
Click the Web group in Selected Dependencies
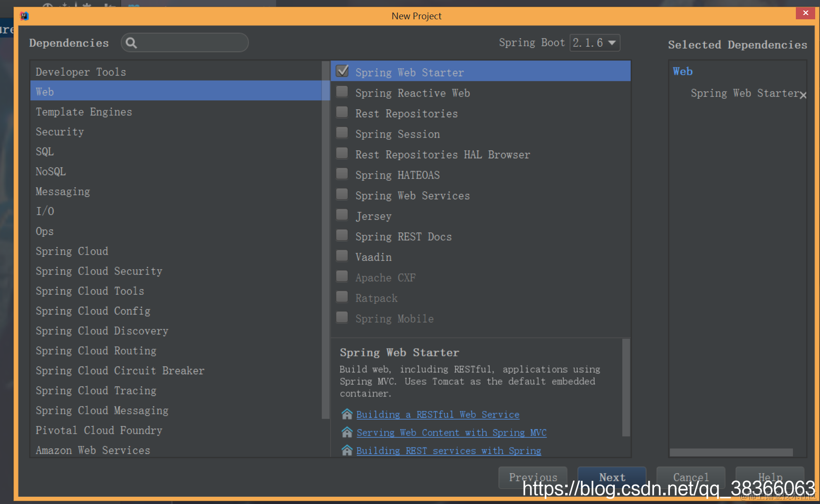683,71
